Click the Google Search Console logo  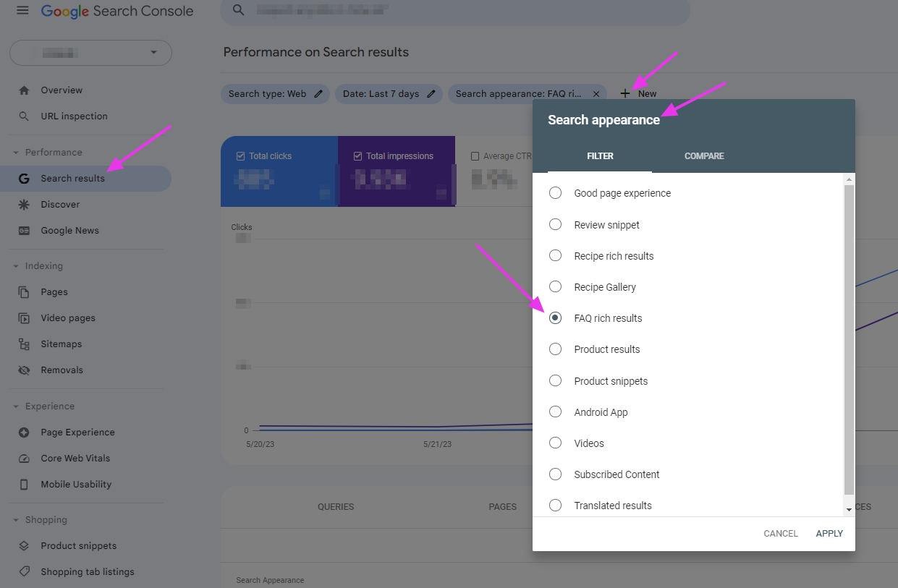[117, 12]
